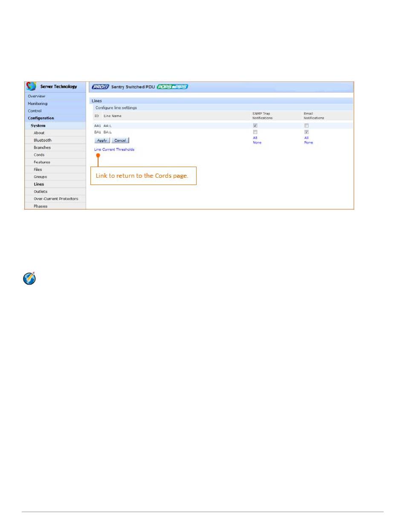405x532 pixels.
Task: Click the AA1 line ID
Action: (97, 126)
